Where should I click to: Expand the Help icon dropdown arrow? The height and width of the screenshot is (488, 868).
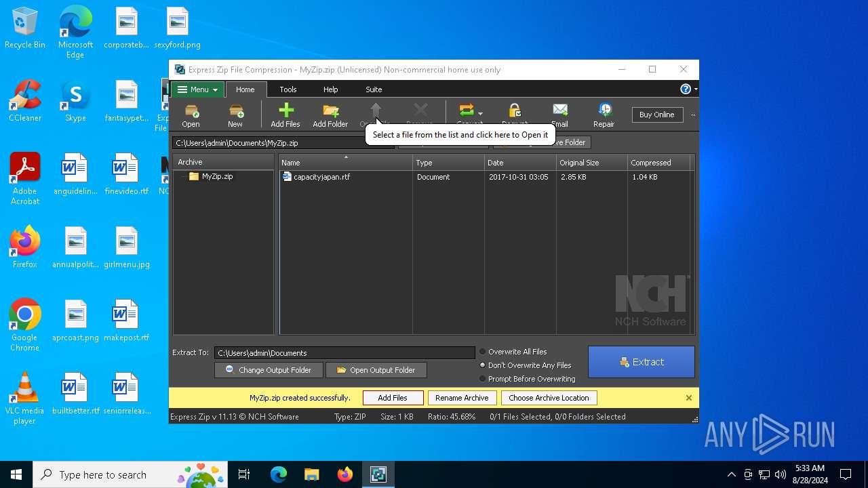[x=695, y=89]
